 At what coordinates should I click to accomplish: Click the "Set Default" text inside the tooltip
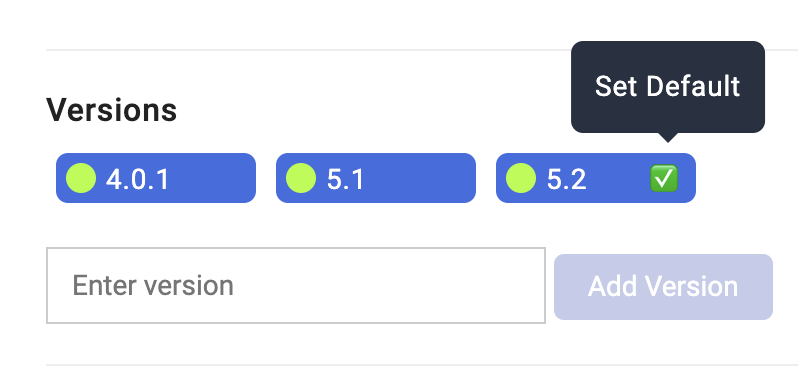click(668, 87)
